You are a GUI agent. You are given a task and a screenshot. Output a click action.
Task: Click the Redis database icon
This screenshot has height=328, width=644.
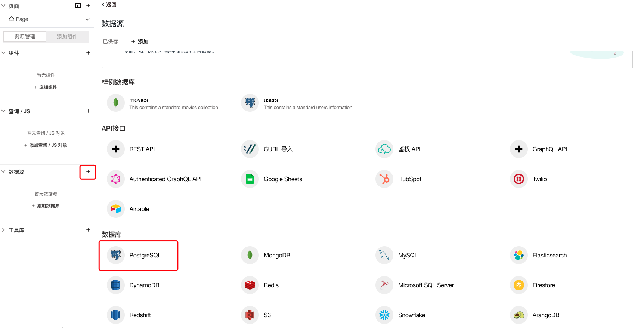(250, 285)
